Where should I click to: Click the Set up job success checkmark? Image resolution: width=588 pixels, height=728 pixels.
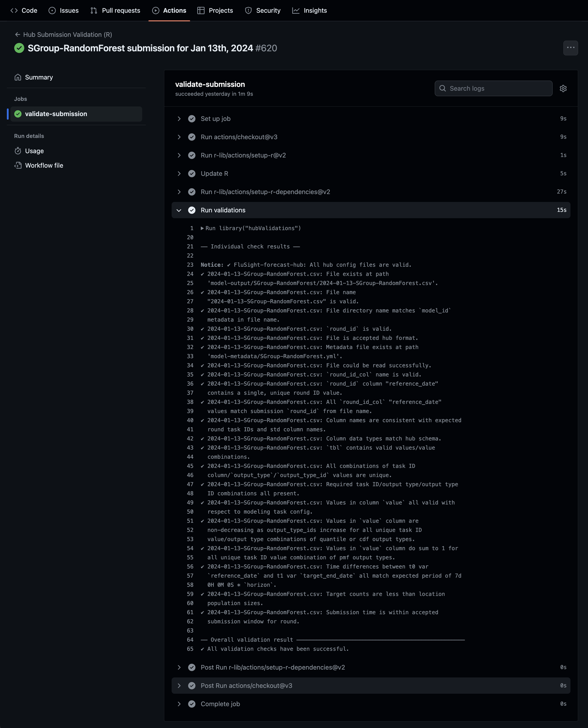pyautogui.click(x=192, y=119)
